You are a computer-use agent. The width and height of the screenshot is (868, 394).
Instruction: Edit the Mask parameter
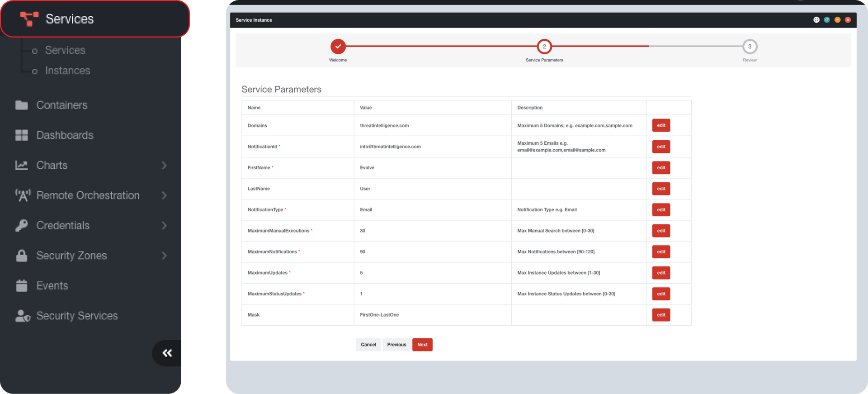(x=661, y=315)
